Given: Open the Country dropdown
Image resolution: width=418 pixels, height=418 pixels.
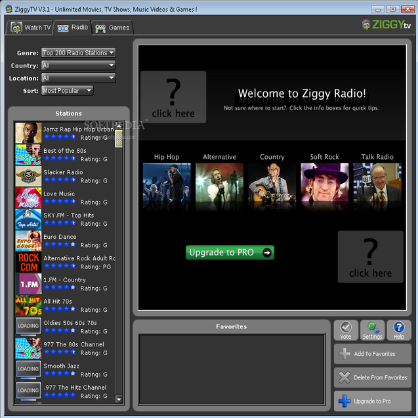Looking at the screenshot, I should (x=78, y=65).
